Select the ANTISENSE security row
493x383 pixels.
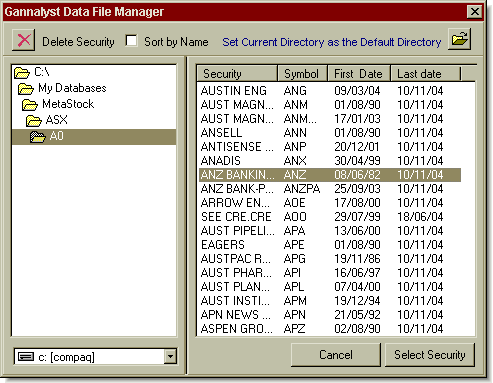click(330, 147)
